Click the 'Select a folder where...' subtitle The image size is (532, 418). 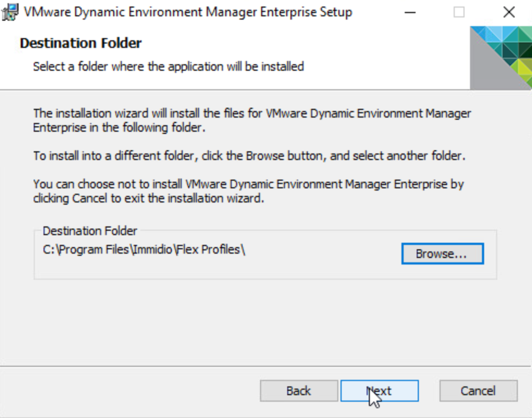[168, 66]
